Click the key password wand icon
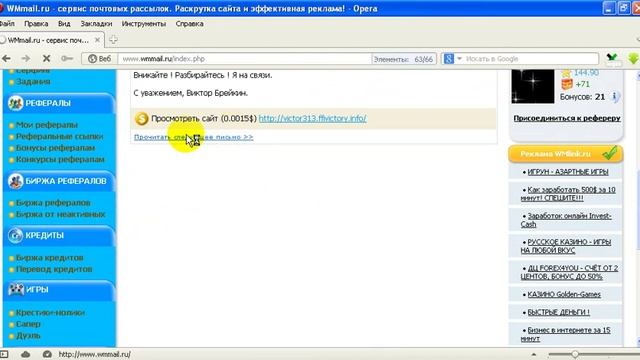This screenshot has height=360, width=640. click(x=67, y=59)
